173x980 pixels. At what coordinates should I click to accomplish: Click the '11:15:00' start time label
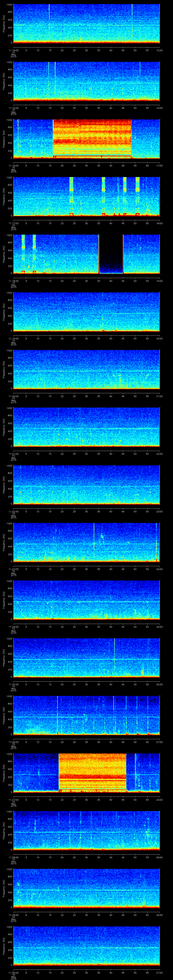click(13, 108)
